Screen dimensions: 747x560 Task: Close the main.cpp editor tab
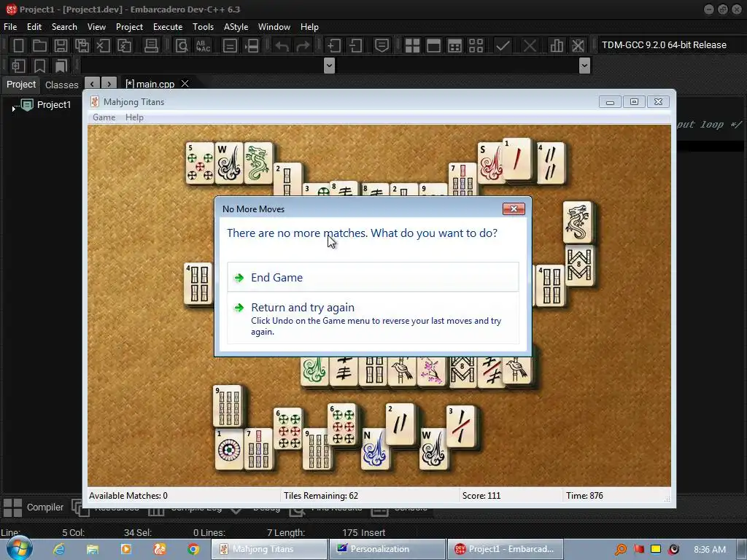(185, 84)
